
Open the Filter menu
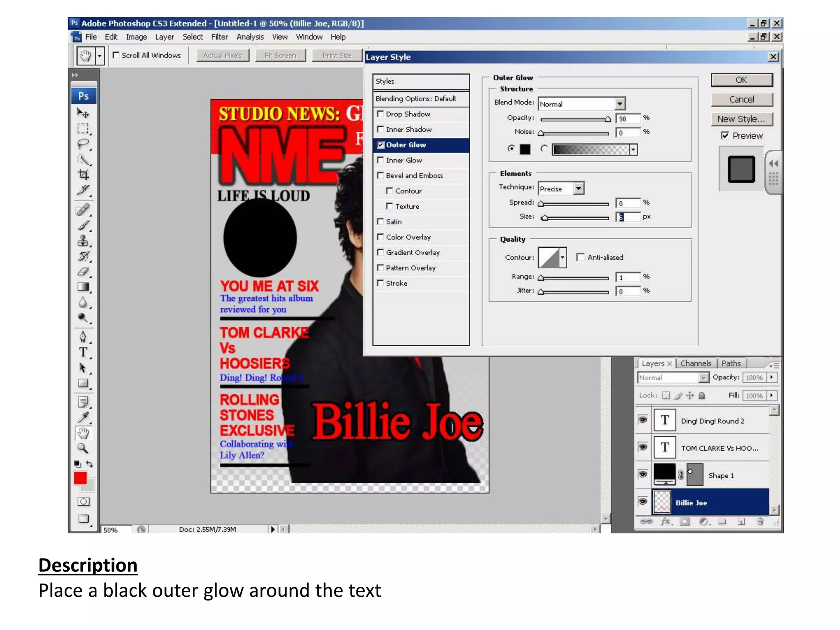[x=219, y=37]
